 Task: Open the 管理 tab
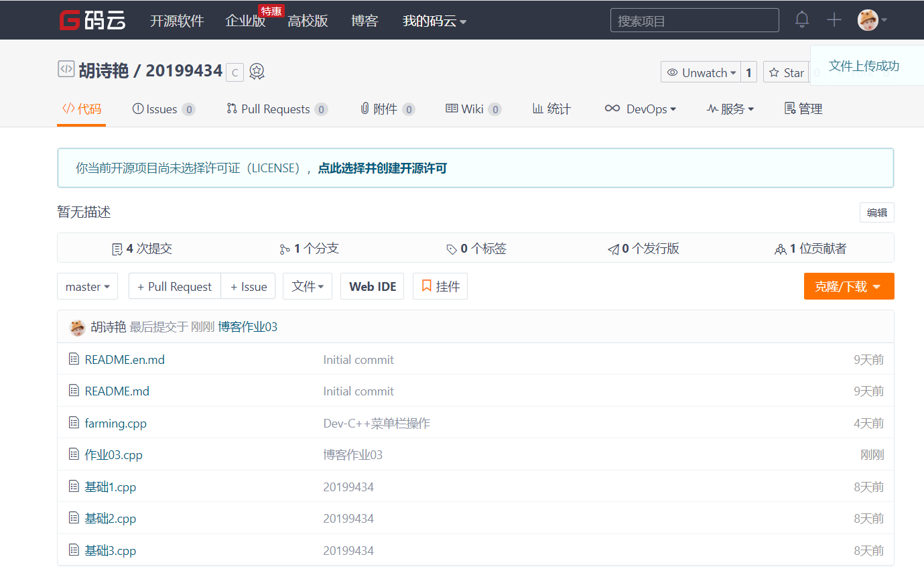[x=803, y=109]
